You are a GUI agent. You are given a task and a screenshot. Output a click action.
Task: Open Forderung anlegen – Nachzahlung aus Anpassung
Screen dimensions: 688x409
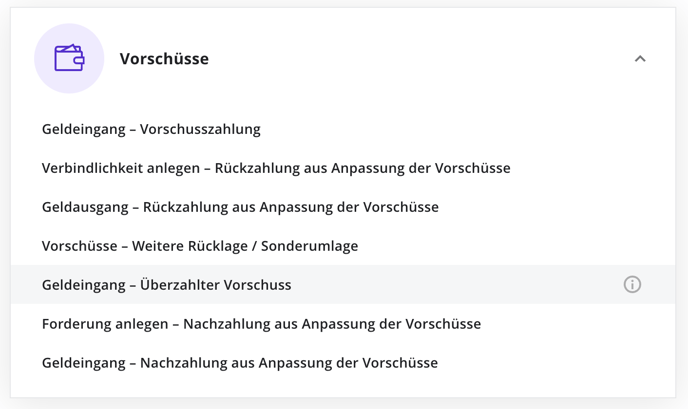tap(343, 324)
